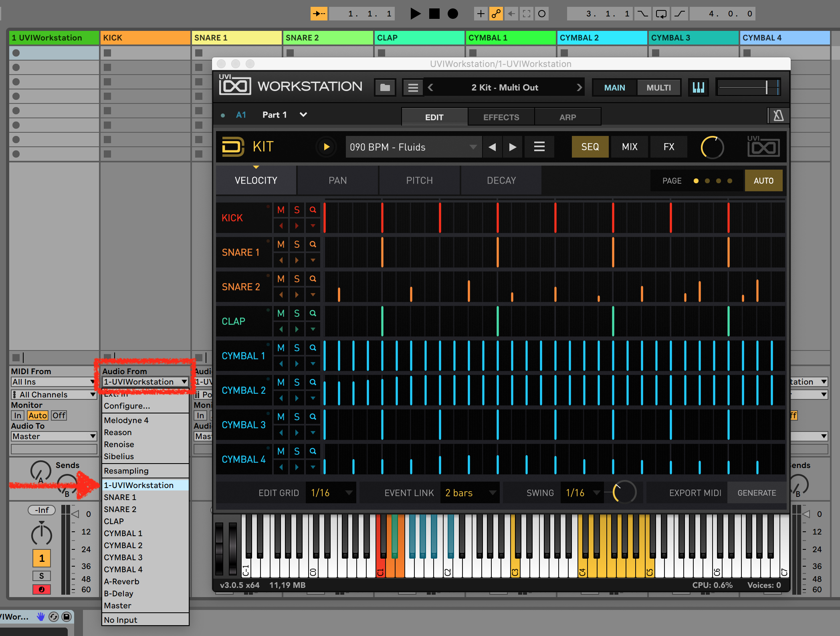Open UVI Workstation browser folder icon
Screen dimensions: 840x636
pyautogui.click(x=385, y=87)
